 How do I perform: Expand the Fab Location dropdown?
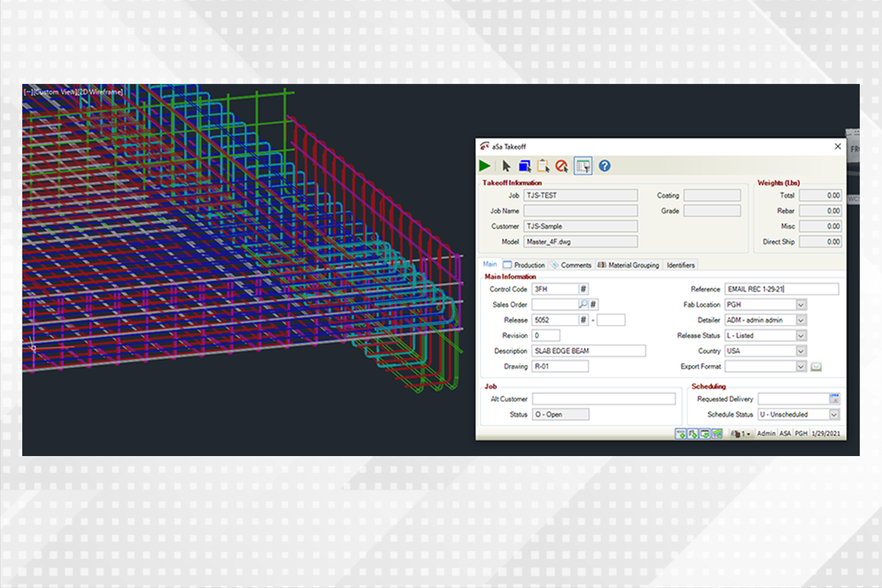pos(801,305)
